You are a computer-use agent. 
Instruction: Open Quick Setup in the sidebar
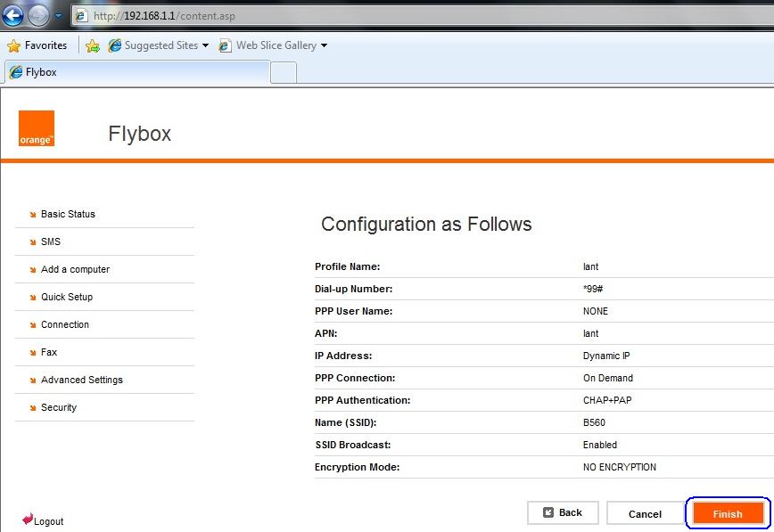pos(67,297)
